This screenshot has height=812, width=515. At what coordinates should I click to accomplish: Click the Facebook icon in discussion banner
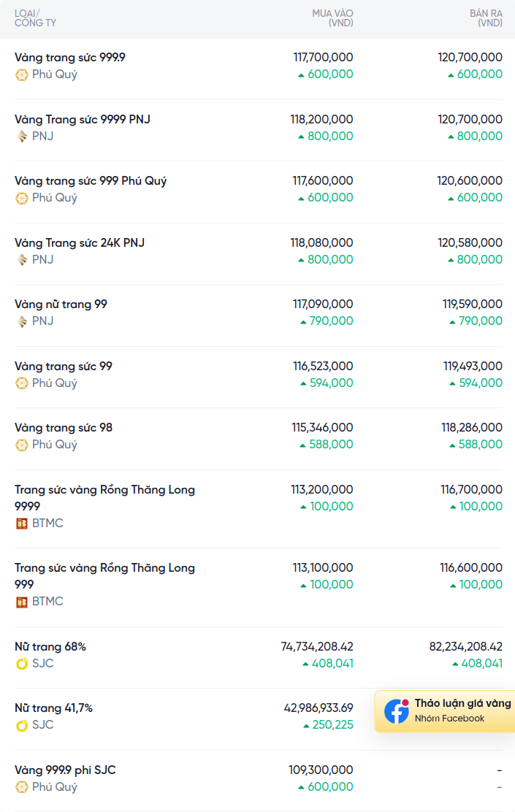point(397,711)
